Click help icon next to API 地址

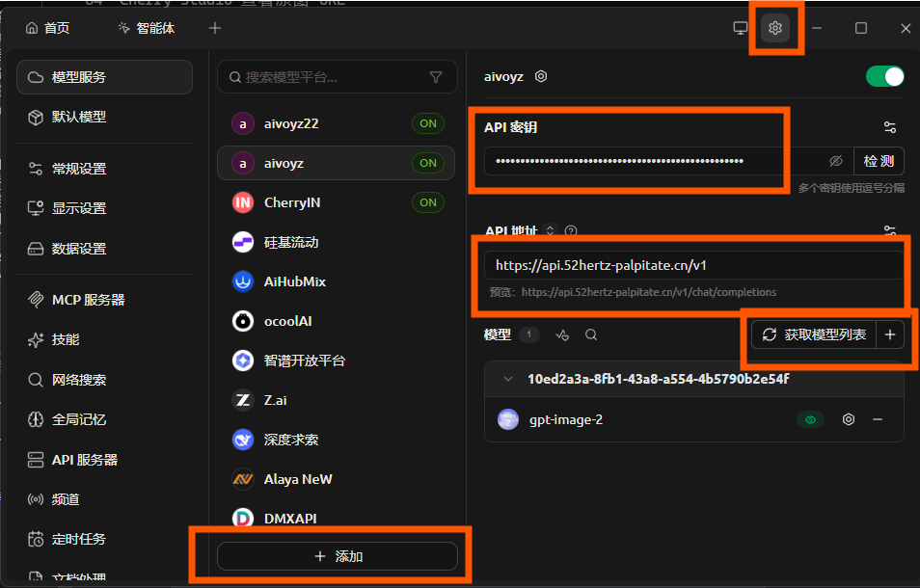coord(570,231)
